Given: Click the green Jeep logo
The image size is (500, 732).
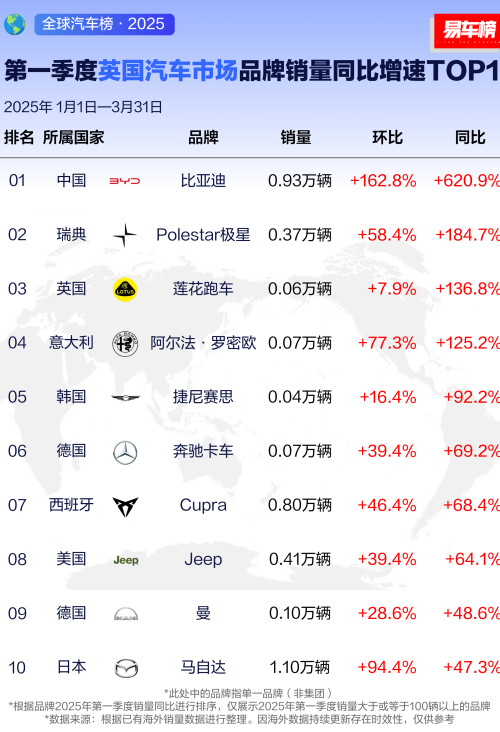Looking at the screenshot, I should (x=126, y=560).
